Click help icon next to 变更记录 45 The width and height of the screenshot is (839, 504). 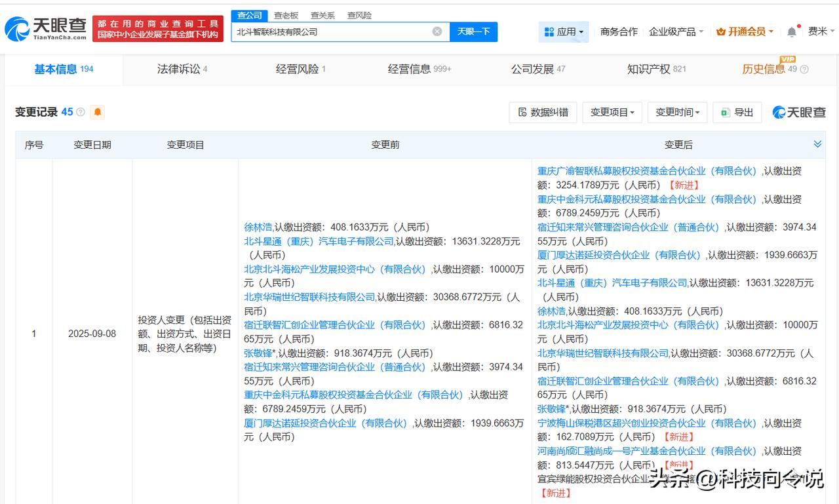pos(81,112)
